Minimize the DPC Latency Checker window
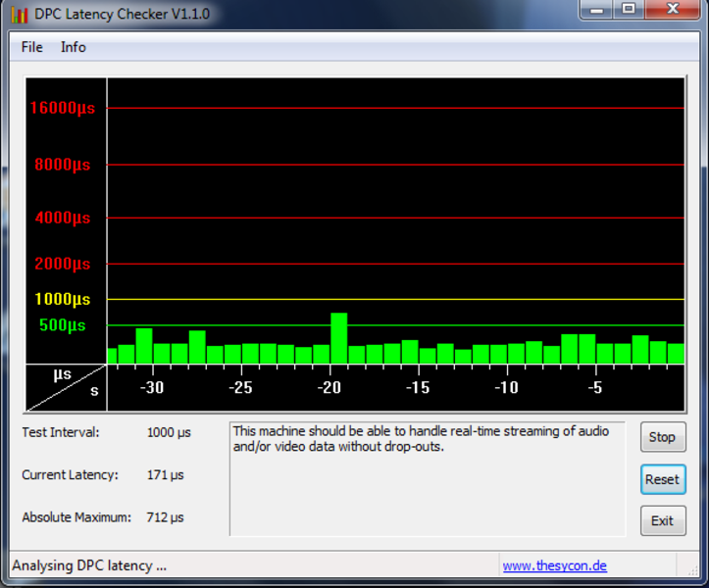The image size is (709, 588). pyautogui.click(x=596, y=9)
